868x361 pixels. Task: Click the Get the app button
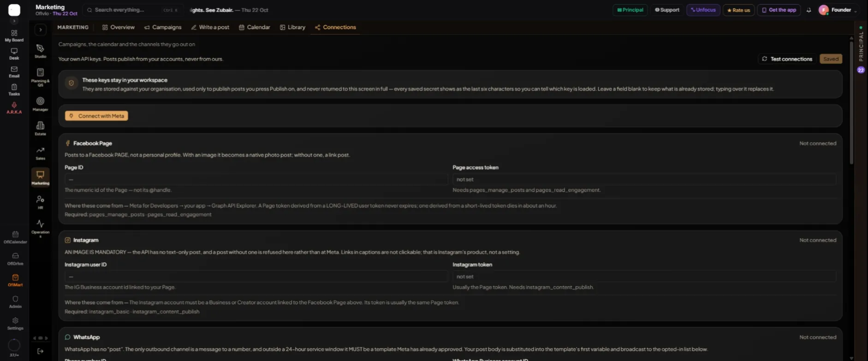point(779,10)
